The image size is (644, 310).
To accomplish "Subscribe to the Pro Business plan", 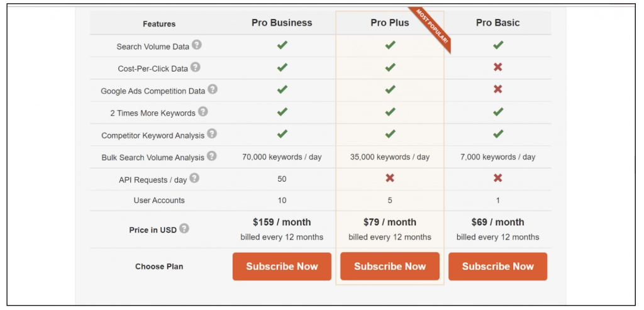I will click(282, 267).
